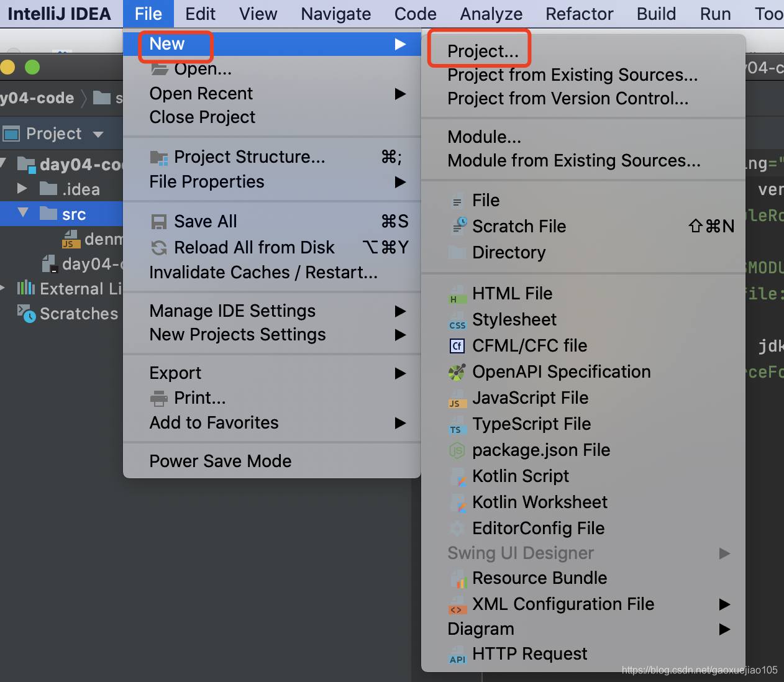Click the Directory folder icon
The image size is (784, 682).
tap(457, 252)
